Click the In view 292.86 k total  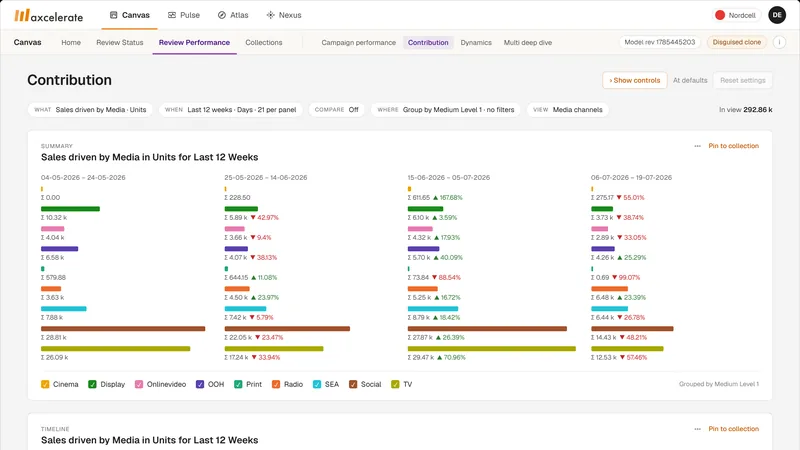(745, 110)
